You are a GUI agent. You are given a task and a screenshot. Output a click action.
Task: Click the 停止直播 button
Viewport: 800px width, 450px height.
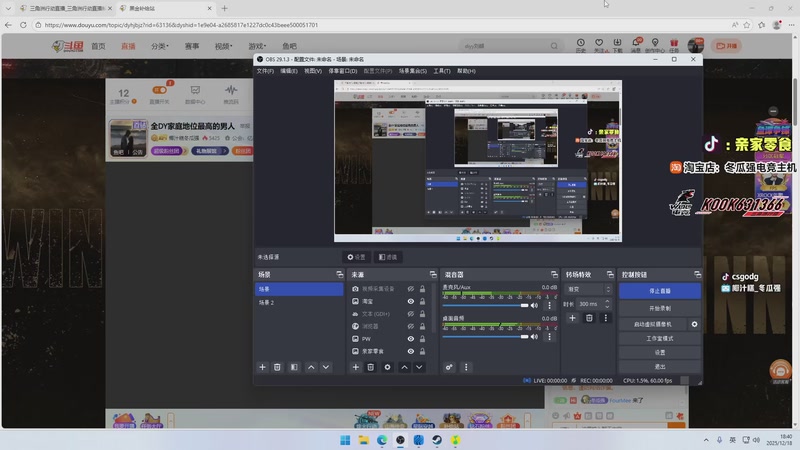click(660, 291)
